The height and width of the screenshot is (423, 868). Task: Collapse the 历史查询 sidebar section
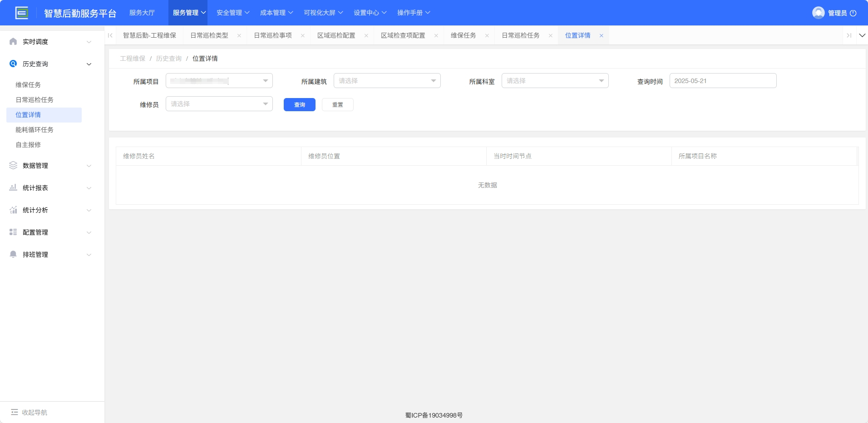tap(89, 64)
